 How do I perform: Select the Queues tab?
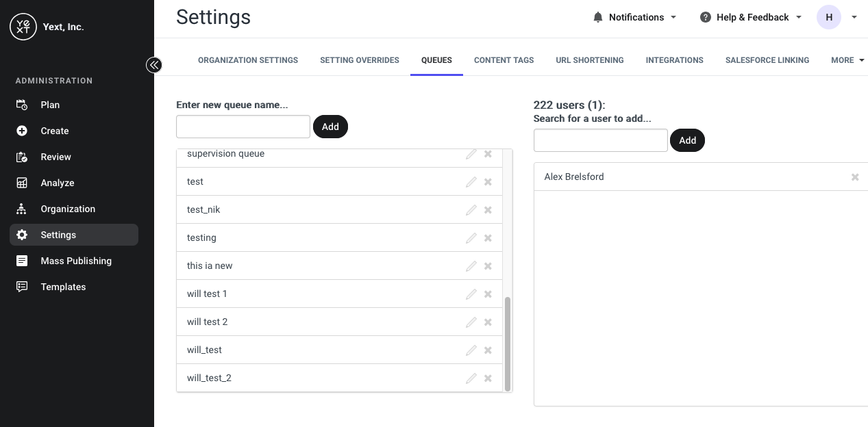click(x=436, y=60)
